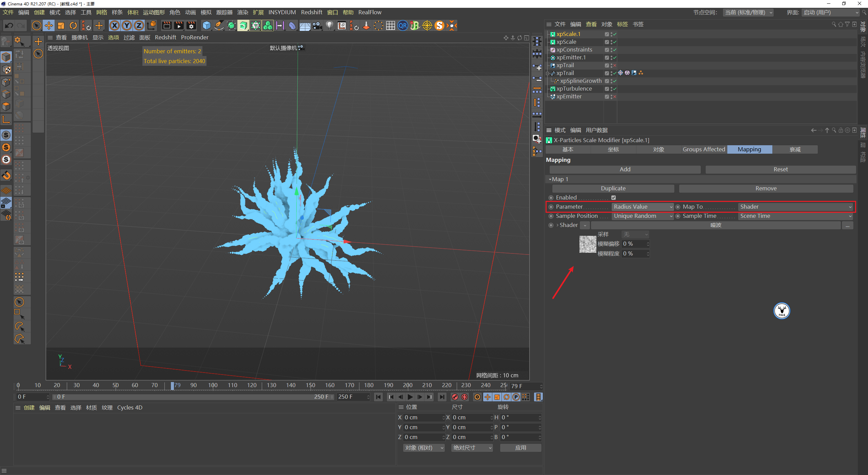Toggle the Enabled checkbox for Map 1
Image resolution: width=868 pixels, height=475 pixels.
[613, 197]
